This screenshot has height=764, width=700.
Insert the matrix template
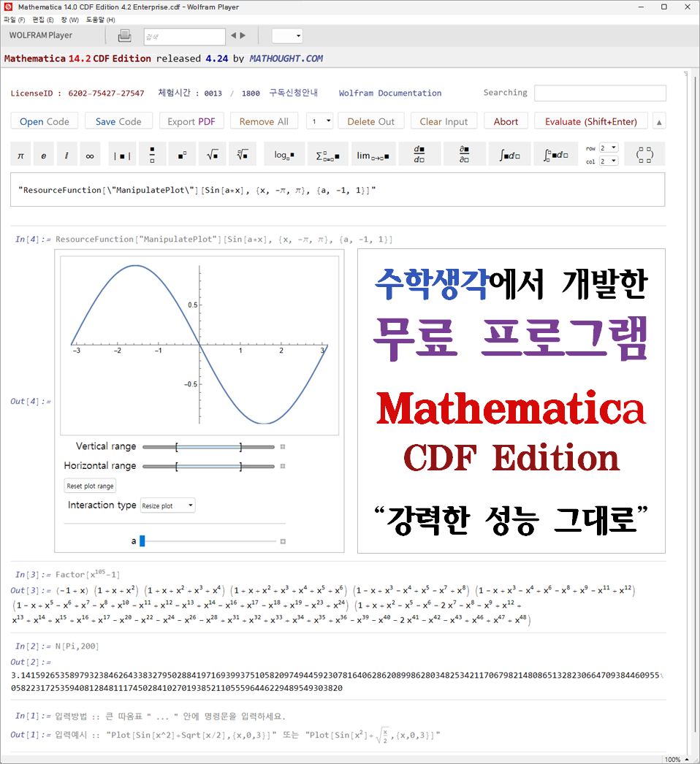[x=644, y=155]
